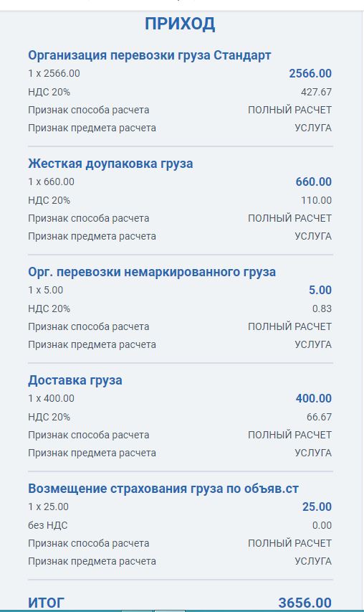Click the 66.67 VAT value
Image resolution: width=364 pixels, height=612 pixels.
[x=319, y=418]
